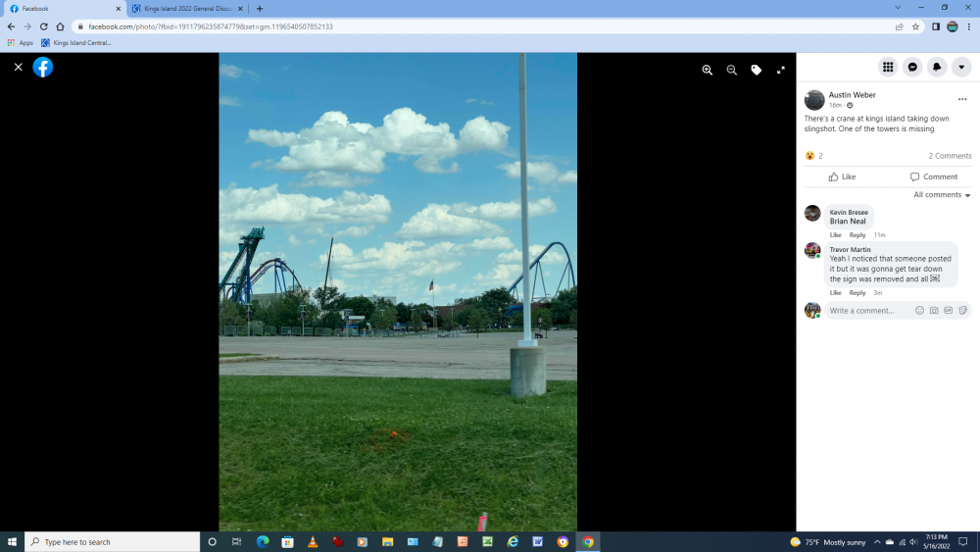Screen dimensions: 980x552
Task: Expand the account dropdown arrow
Action: (961, 67)
